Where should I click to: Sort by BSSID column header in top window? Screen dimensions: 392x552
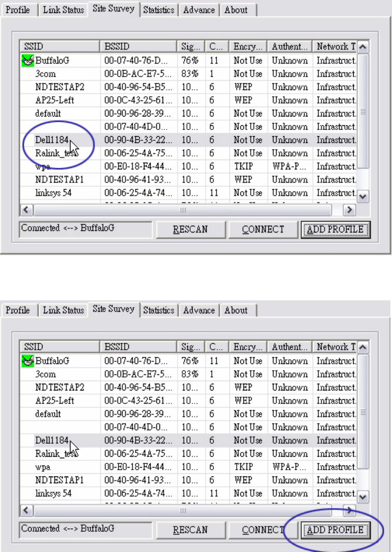(x=138, y=47)
